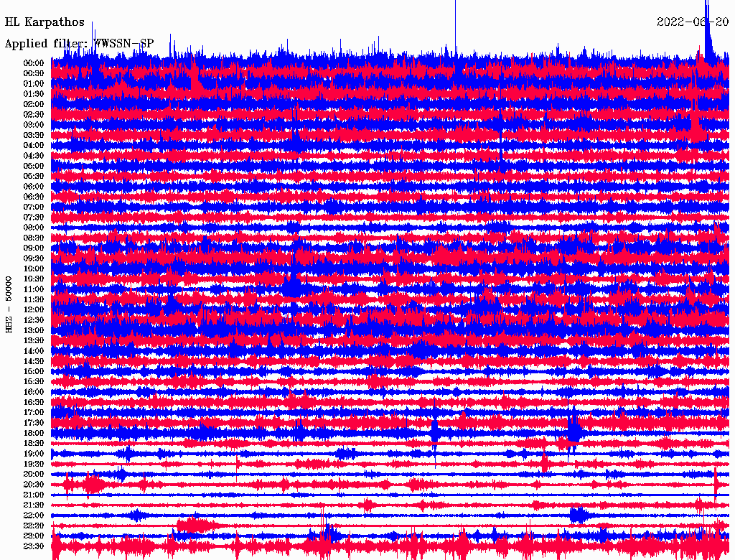
Task: Click the 23:30 time label
Action: tap(34, 546)
